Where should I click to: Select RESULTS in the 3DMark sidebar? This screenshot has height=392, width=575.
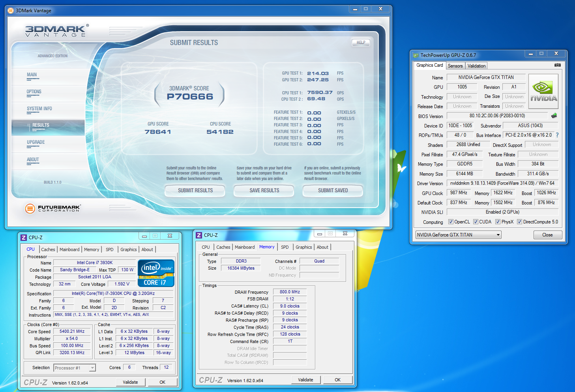click(x=48, y=127)
